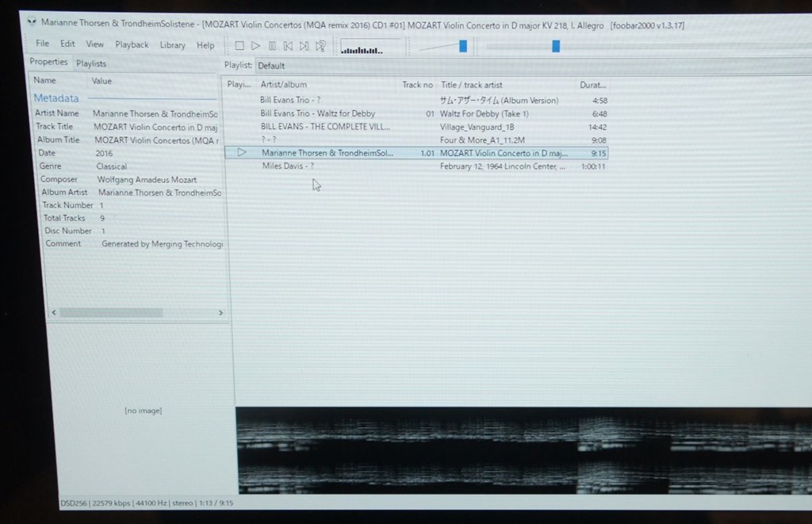812x524 pixels.
Task: Click right arrow of properties horizontal scrollbar
Action: point(220,313)
